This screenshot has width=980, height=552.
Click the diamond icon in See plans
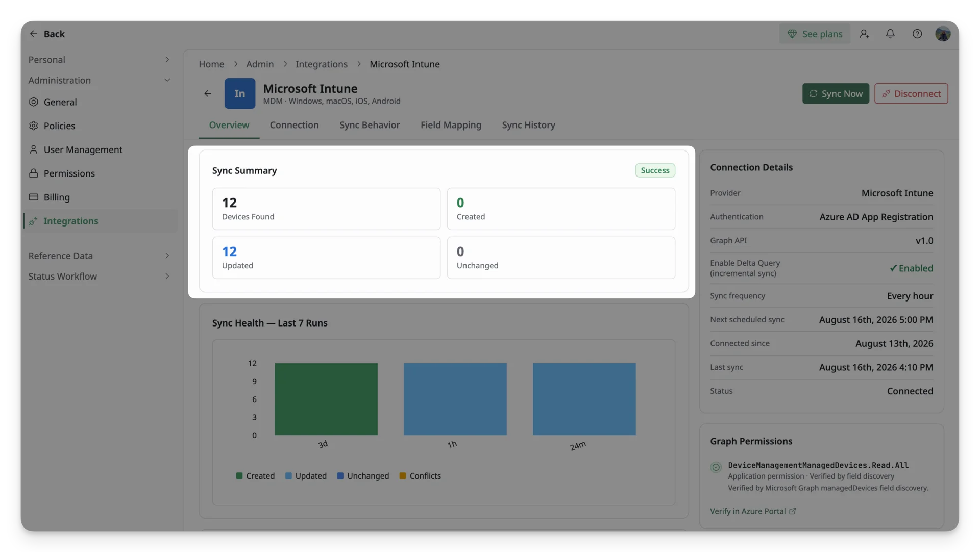pyautogui.click(x=792, y=34)
